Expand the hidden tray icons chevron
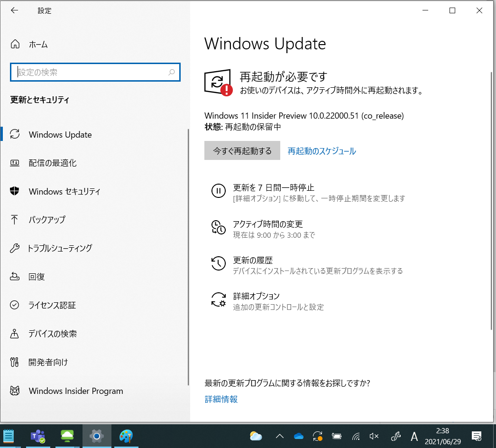The height and width of the screenshot is (448, 496). click(280, 436)
